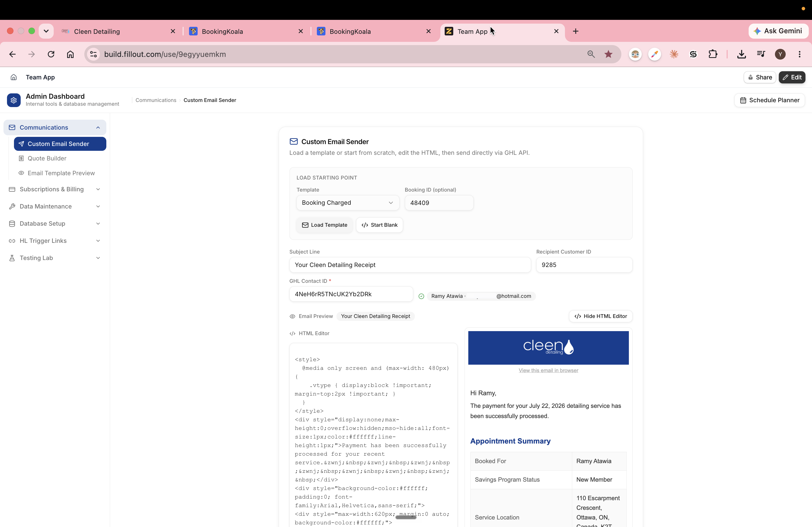812x527 pixels.
Task: Click the Recipient Customer ID field
Action: [x=584, y=265]
